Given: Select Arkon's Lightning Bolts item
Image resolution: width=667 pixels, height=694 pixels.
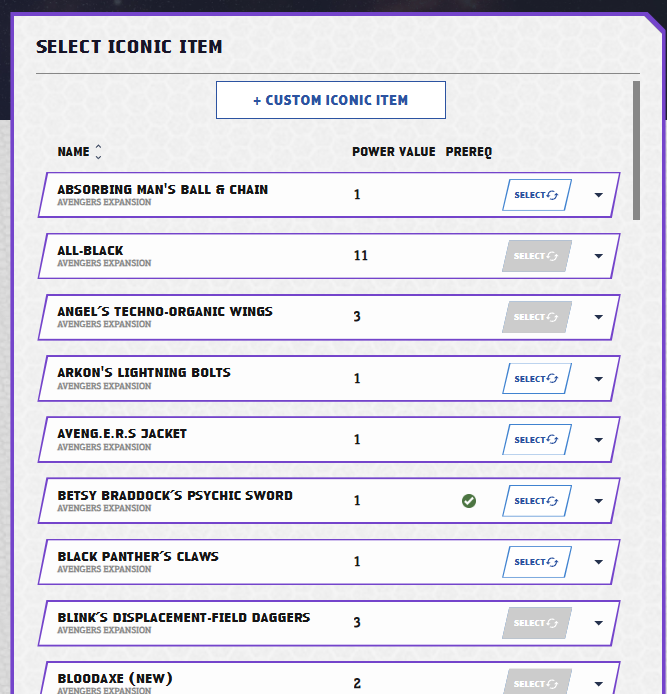Looking at the screenshot, I should (x=536, y=379).
